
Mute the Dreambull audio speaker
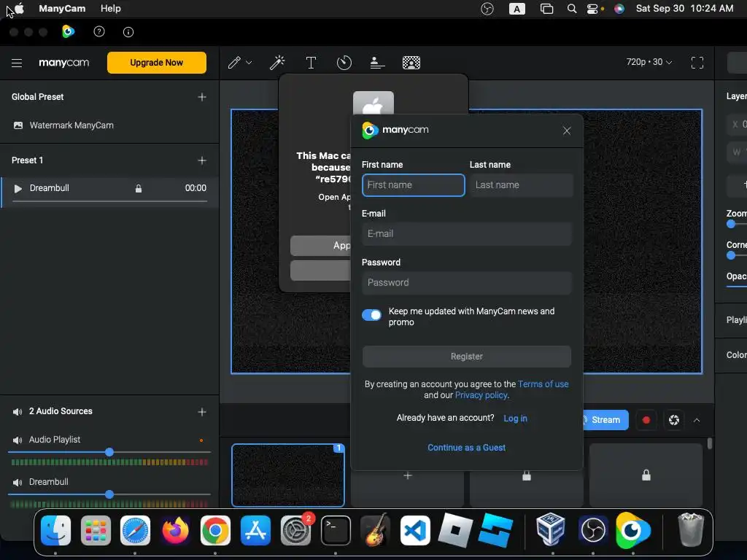pos(18,483)
